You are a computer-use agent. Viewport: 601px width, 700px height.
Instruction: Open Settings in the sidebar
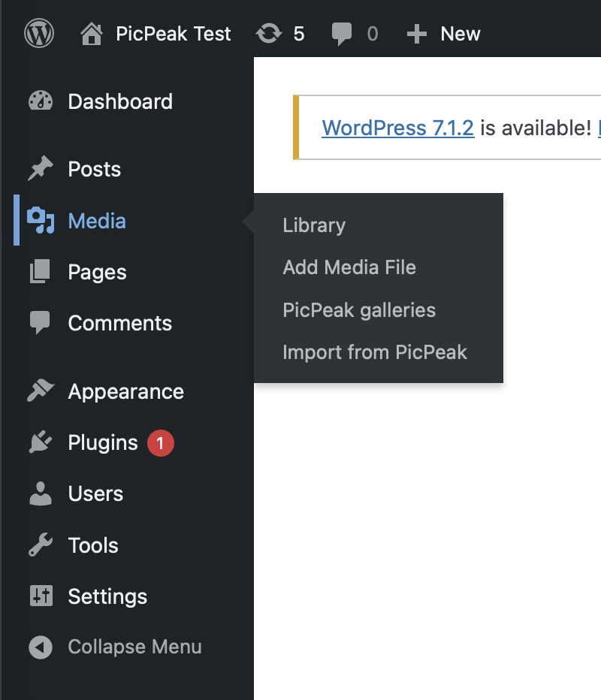pos(107,597)
